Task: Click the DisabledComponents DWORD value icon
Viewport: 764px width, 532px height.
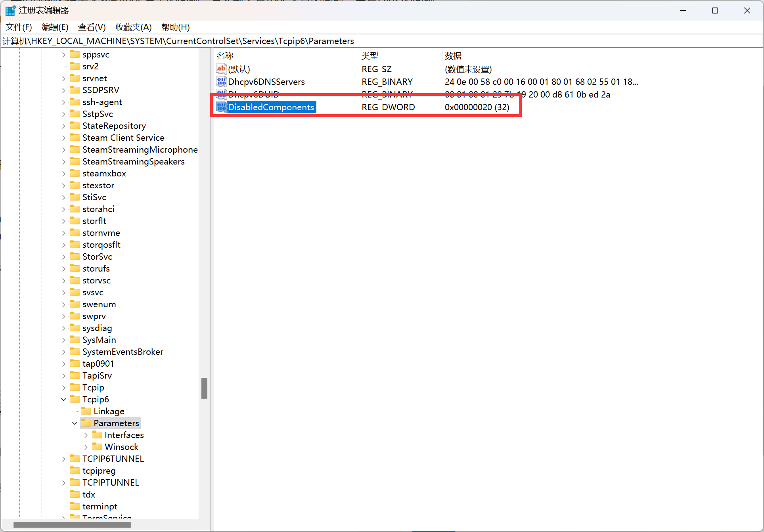Action: click(x=221, y=107)
